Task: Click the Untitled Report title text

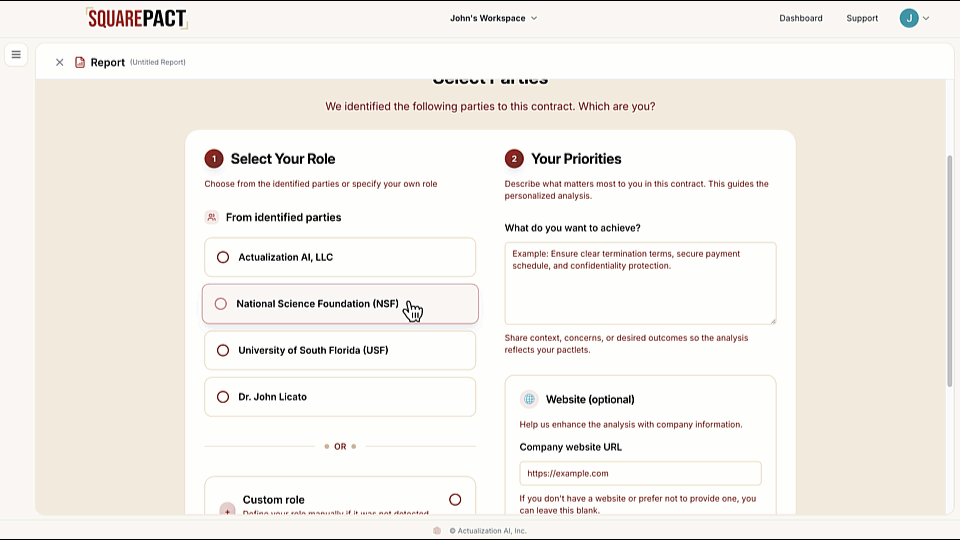Action: [158, 62]
